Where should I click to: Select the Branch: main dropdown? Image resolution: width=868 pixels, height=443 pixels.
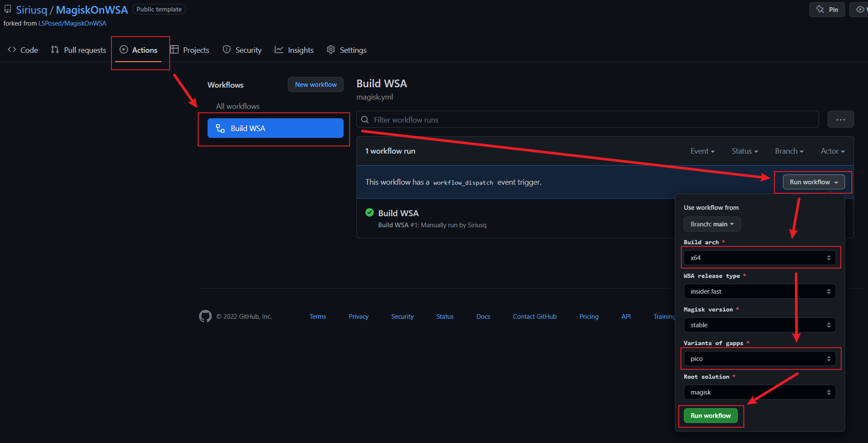[712, 224]
